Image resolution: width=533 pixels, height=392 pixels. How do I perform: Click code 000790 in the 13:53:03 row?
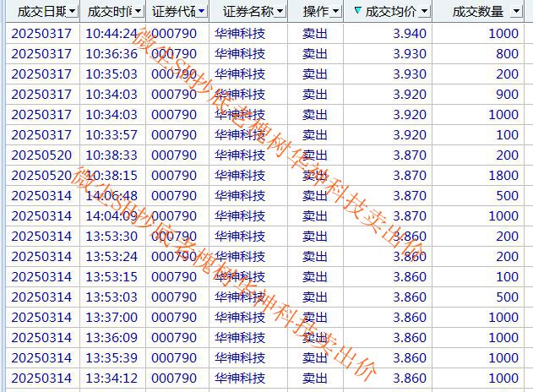coord(174,297)
